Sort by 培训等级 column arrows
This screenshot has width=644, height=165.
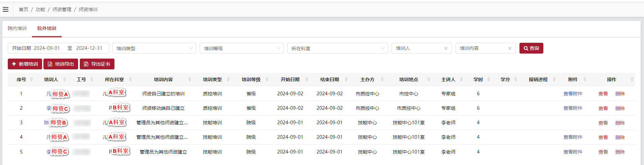267,79
